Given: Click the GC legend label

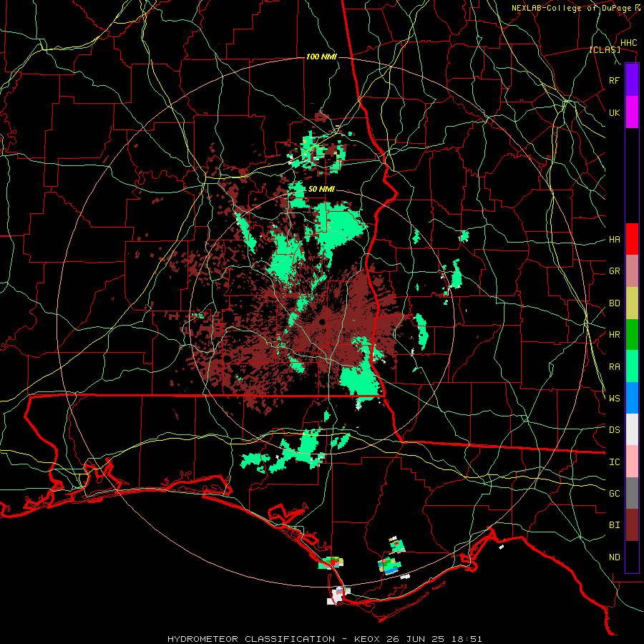Looking at the screenshot, I should tap(614, 494).
